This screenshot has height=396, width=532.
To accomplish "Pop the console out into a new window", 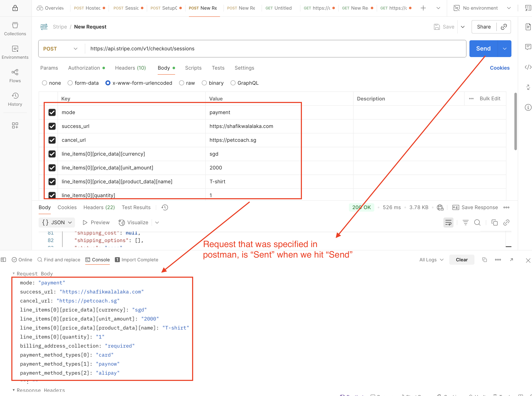I will tap(511, 260).
